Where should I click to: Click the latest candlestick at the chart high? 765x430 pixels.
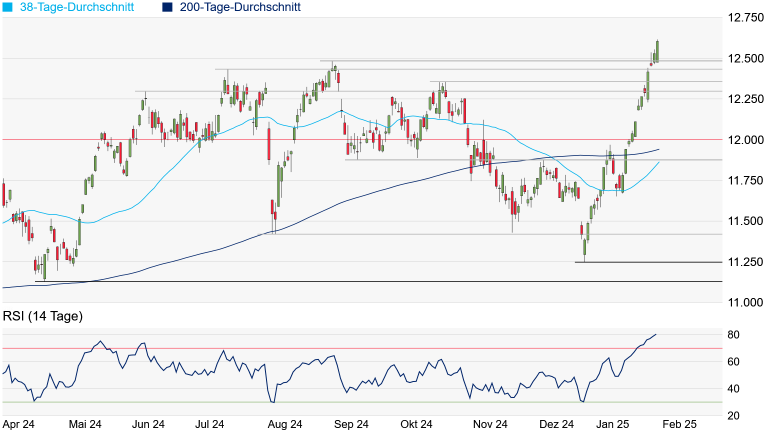[x=657, y=51]
